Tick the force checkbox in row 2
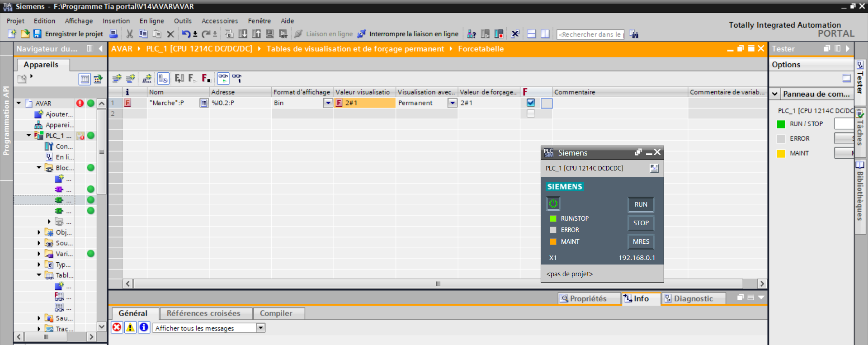 (x=531, y=113)
